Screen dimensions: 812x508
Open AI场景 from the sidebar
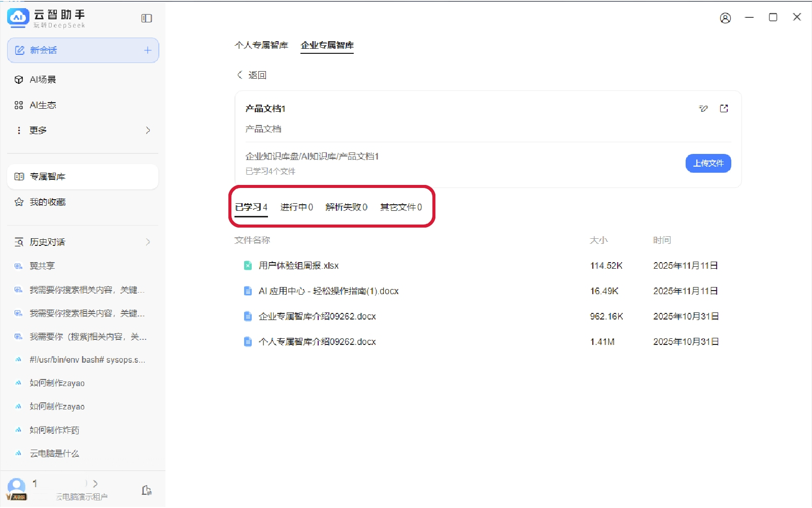[x=43, y=80]
